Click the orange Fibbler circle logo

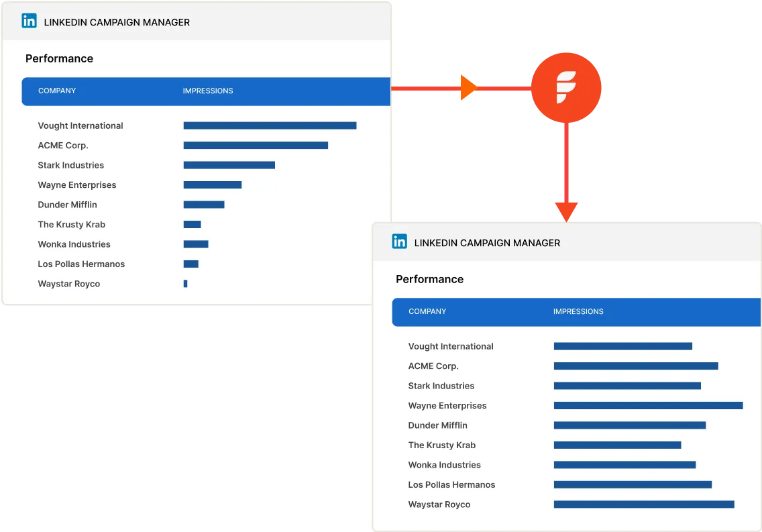coord(566,88)
